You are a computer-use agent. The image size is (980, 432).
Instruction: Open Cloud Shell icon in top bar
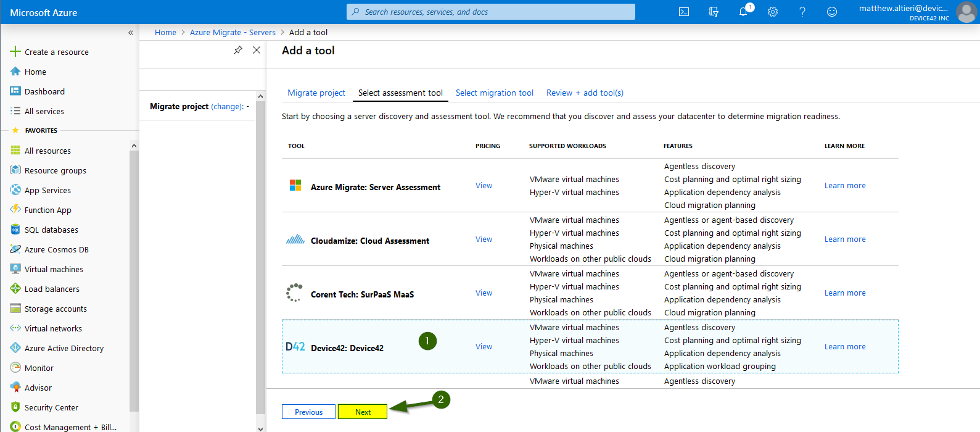tap(684, 12)
